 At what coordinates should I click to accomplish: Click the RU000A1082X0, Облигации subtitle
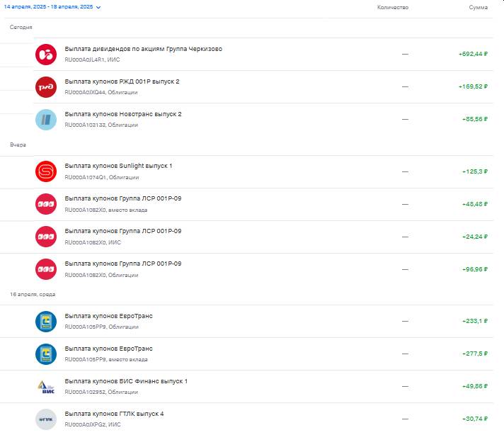(101, 275)
